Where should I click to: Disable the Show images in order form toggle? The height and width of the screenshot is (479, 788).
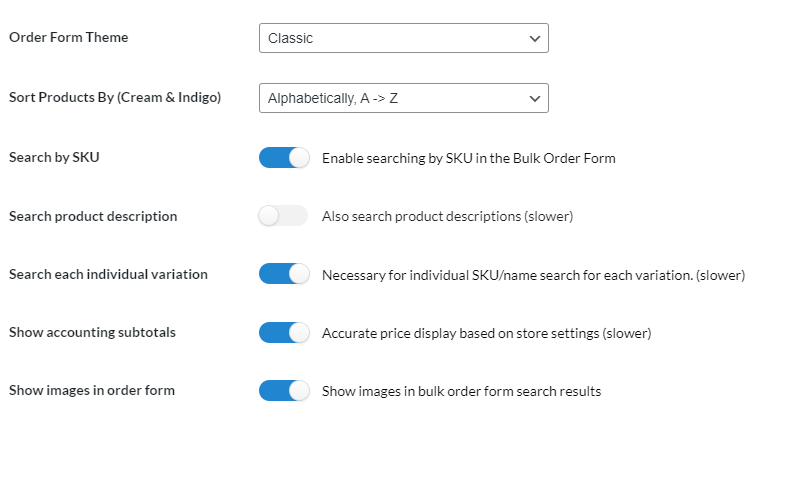coord(284,391)
